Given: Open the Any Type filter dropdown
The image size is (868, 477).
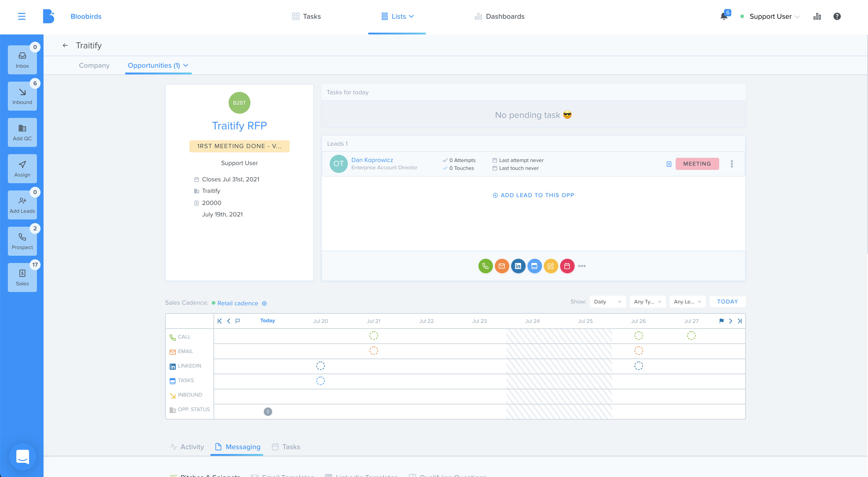Looking at the screenshot, I should coord(647,302).
